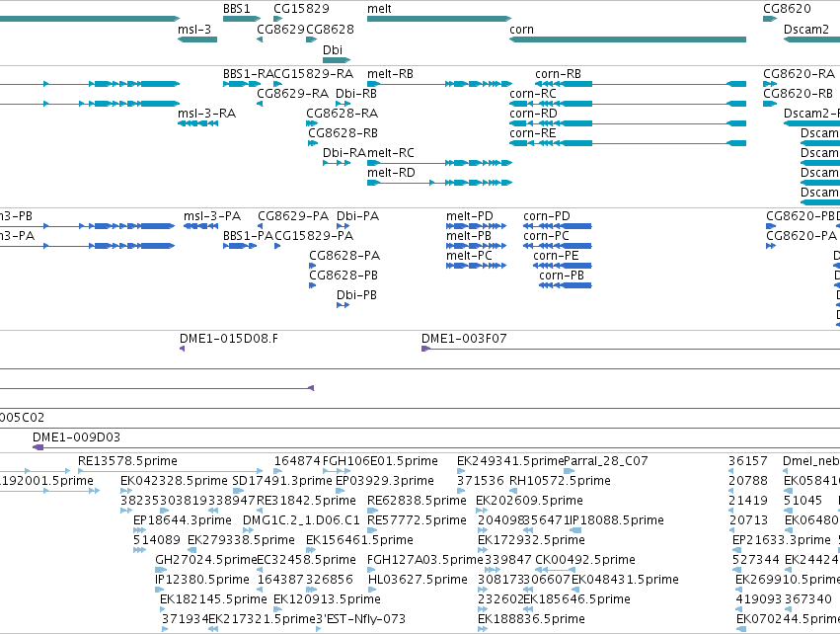840x634 pixels.
Task: Click the IP18088.5prime EST label
Action: pyautogui.click(x=617, y=520)
